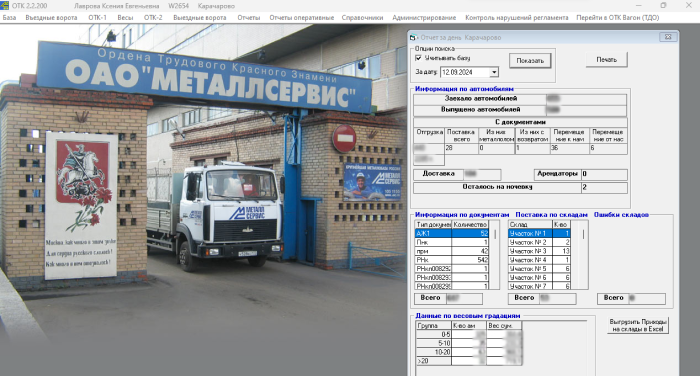Click Выгрузить Приходы на склады в Excel
The width and height of the screenshot is (700, 376).
pos(638,325)
